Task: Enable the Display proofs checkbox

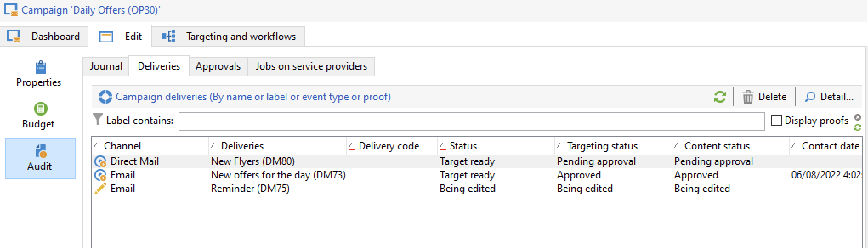Action: coord(777,121)
